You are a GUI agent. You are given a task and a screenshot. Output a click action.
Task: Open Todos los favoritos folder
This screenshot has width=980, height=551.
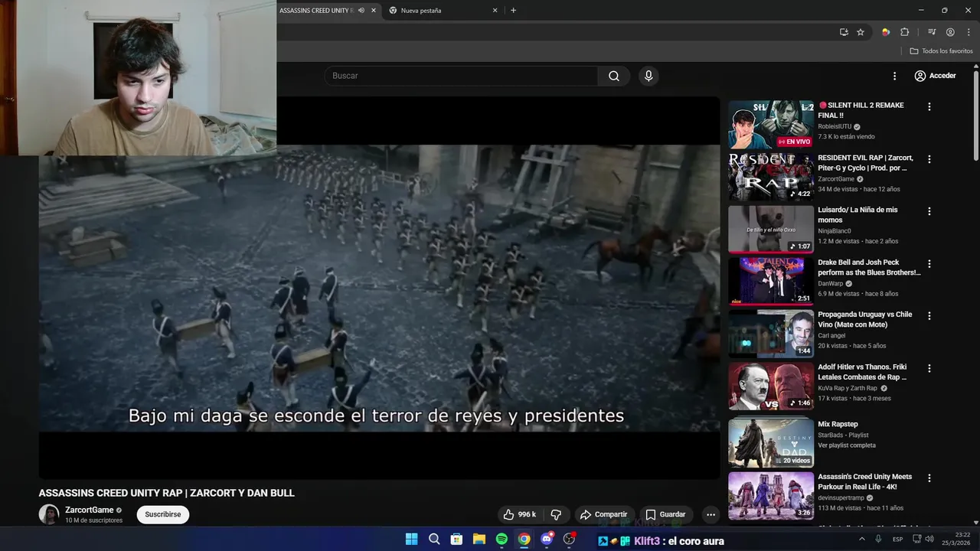pyautogui.click(x=941, y=51)
